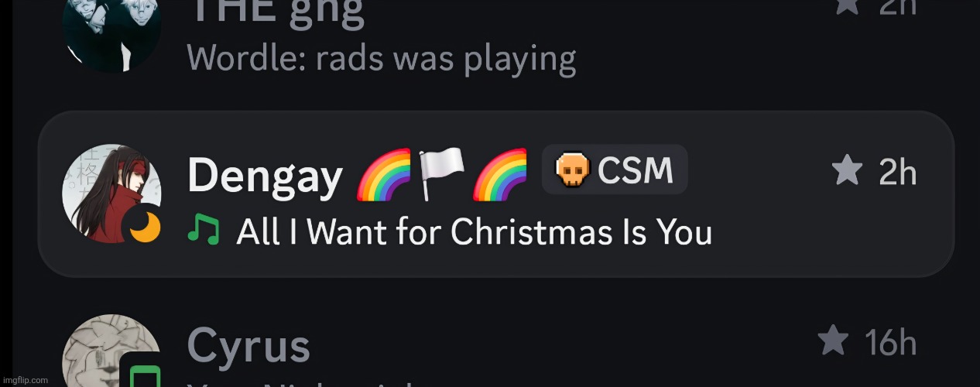Tap the green mobile status icon on Cyrus
This screenshot has height=387, width=980.
click(141, 375)
